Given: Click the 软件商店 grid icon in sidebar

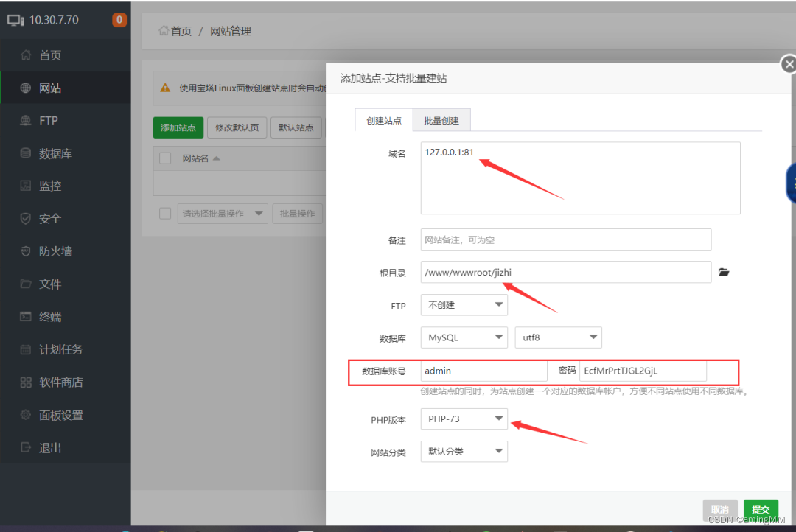Looking at the screenshot, I should (x=26, y=382).
